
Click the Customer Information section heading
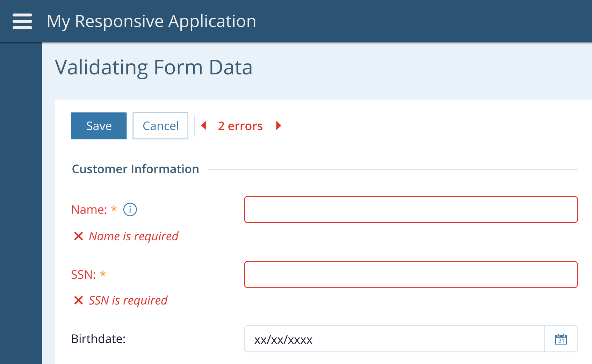click(135, 169)
